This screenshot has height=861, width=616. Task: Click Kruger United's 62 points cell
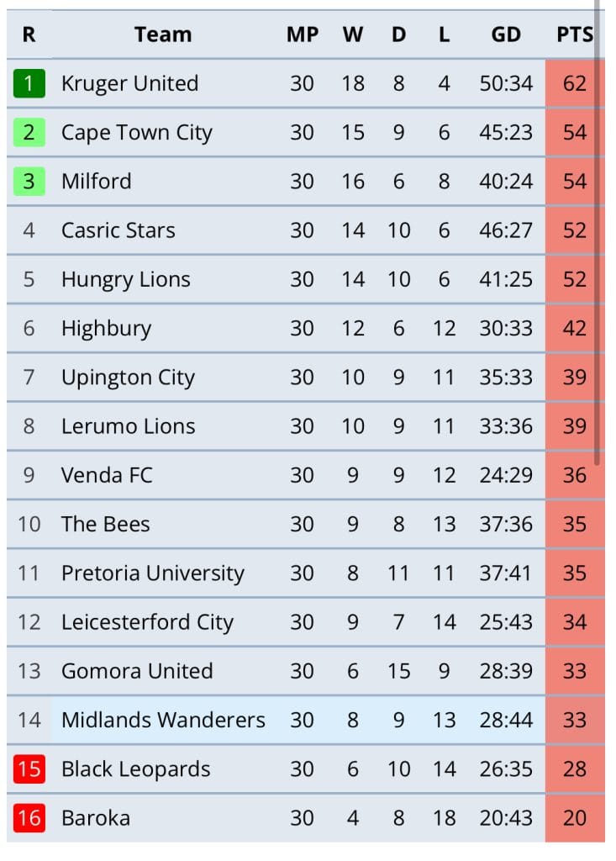[575, 83]
